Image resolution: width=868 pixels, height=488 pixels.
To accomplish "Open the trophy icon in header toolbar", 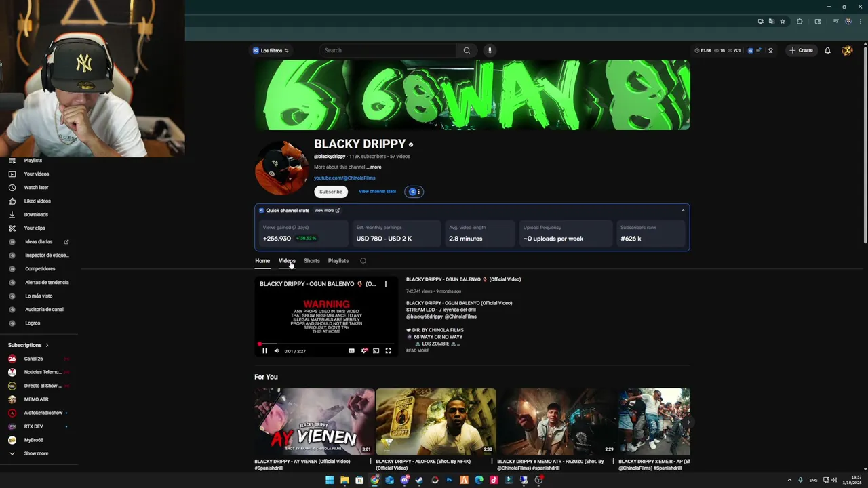I will pos(770,50).
